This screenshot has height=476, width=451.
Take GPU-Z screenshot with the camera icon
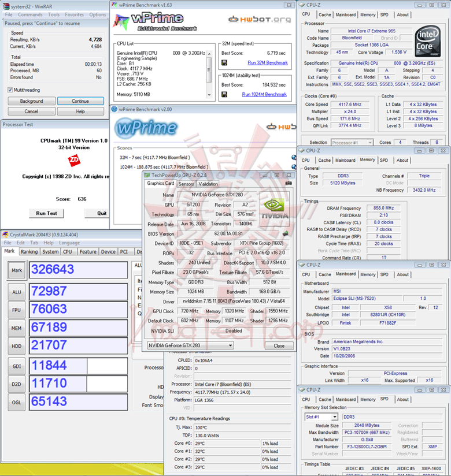[x=289, y=183]
